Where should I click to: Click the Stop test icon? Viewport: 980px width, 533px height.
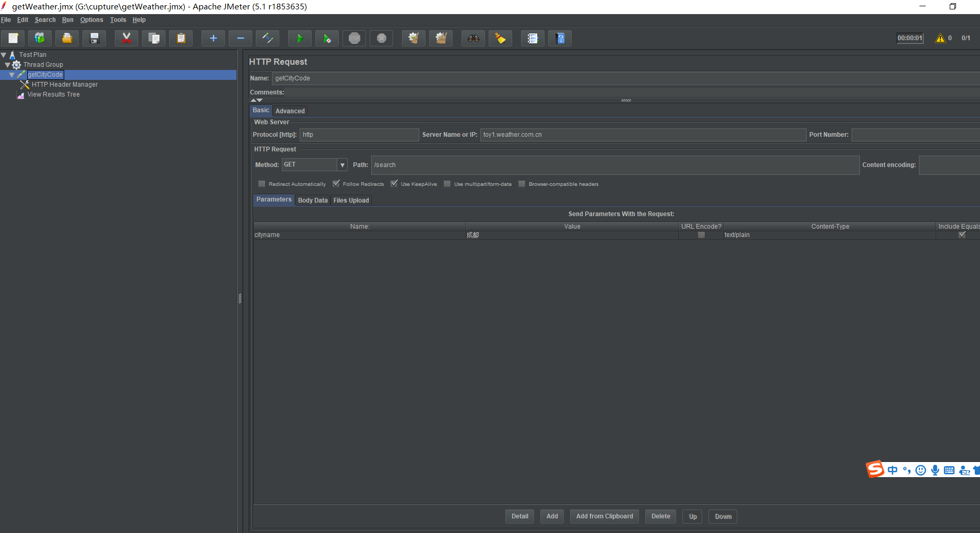point(355,38)
